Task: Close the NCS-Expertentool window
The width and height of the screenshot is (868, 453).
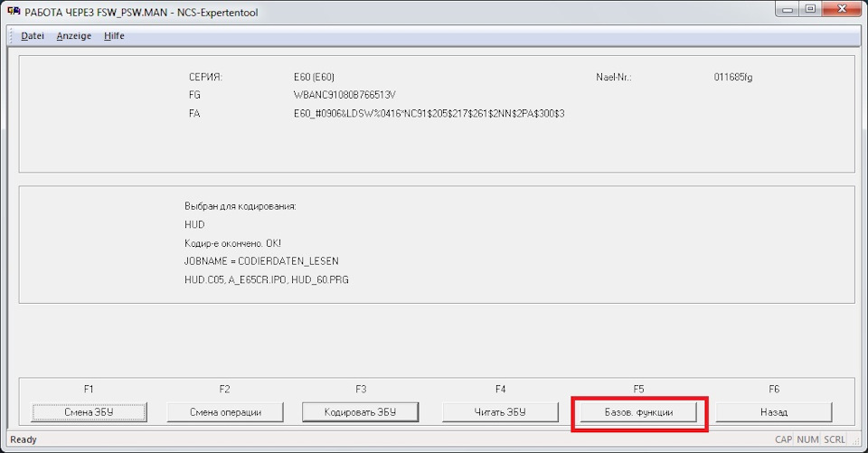Action: click(x=843, y=9)
